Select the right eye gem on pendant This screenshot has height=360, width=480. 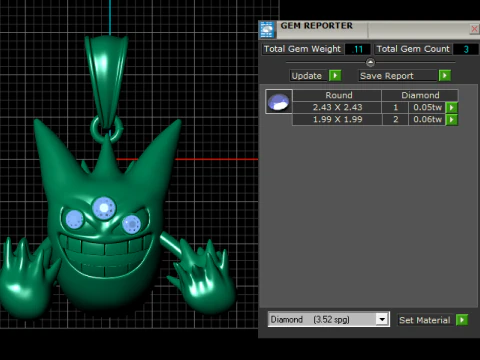pos(131,224)
